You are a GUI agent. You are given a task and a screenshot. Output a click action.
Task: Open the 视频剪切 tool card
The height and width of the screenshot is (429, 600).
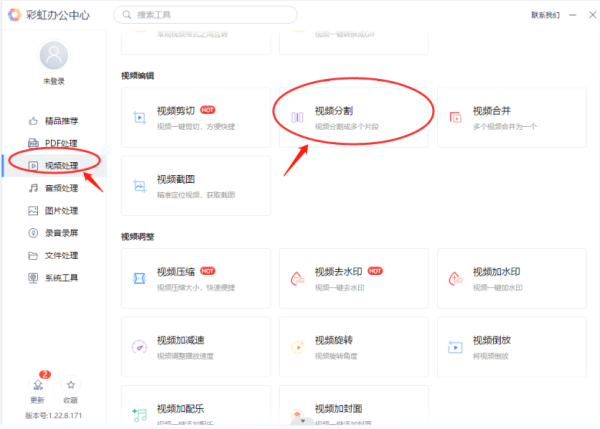[196, 117]
